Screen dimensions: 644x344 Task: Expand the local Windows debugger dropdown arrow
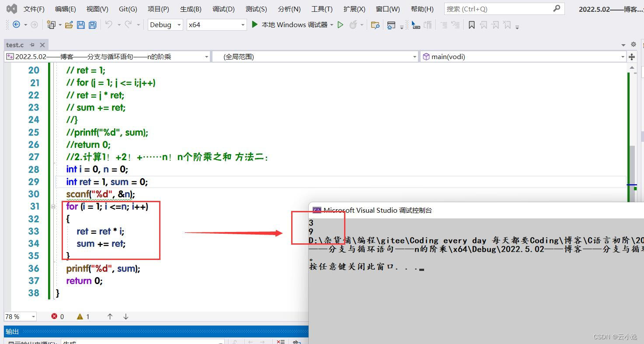(332, 25)
